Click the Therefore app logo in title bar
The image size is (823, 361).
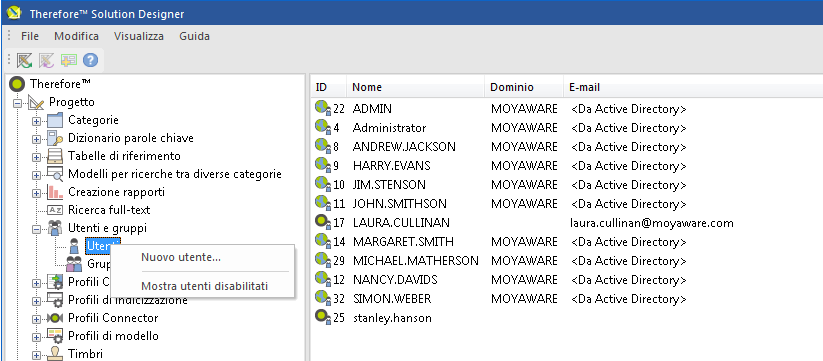[14, 13]
